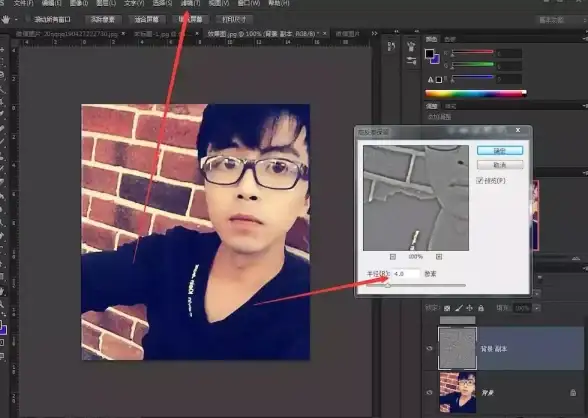Click the Hand tool icon in options bar
Image resolution: width=588 pixels, height=418 pixels.
click(x=6, y=19)
